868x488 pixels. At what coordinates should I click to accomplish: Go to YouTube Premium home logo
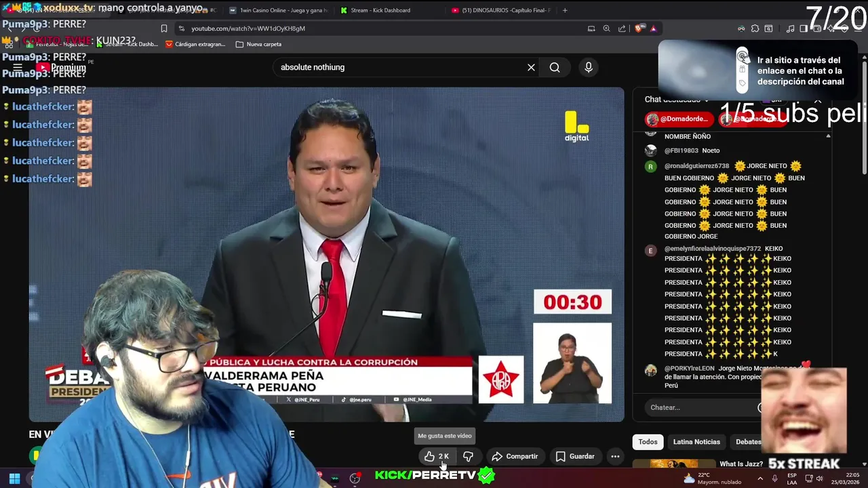(62, 67)
